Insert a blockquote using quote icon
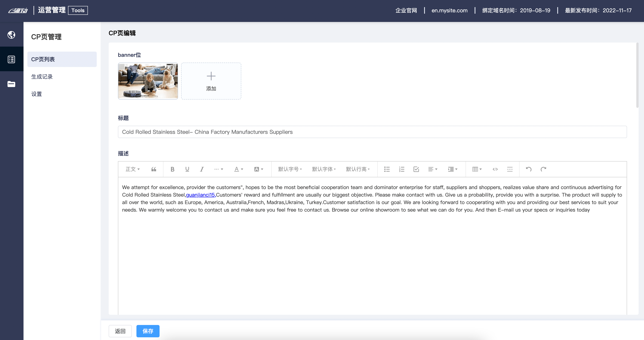 154,169
